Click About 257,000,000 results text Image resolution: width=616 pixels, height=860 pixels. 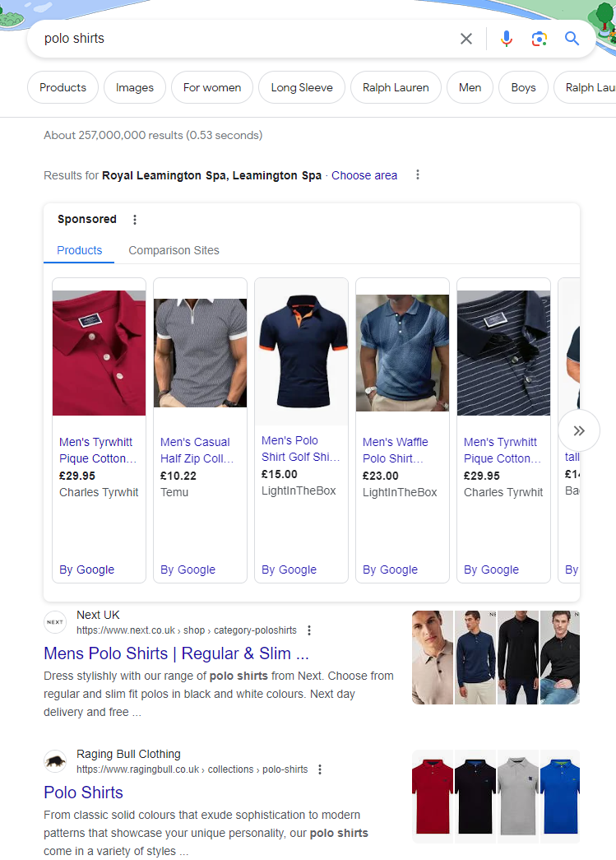click(153, 135)
